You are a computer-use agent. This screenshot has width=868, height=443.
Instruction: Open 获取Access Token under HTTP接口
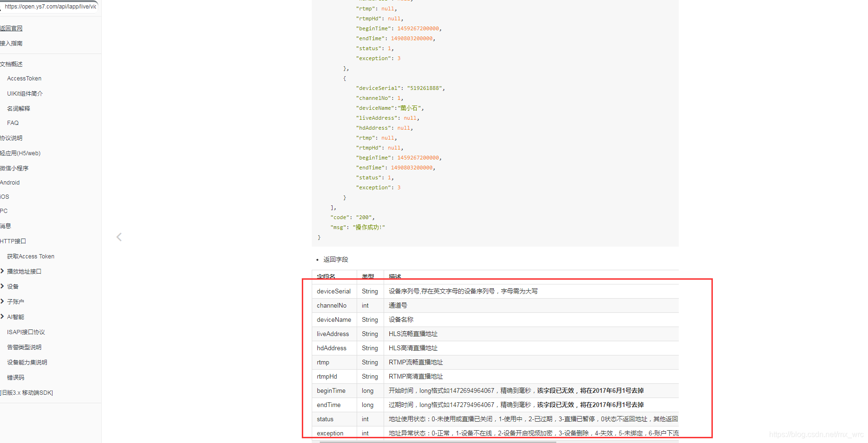click(30, 256)
